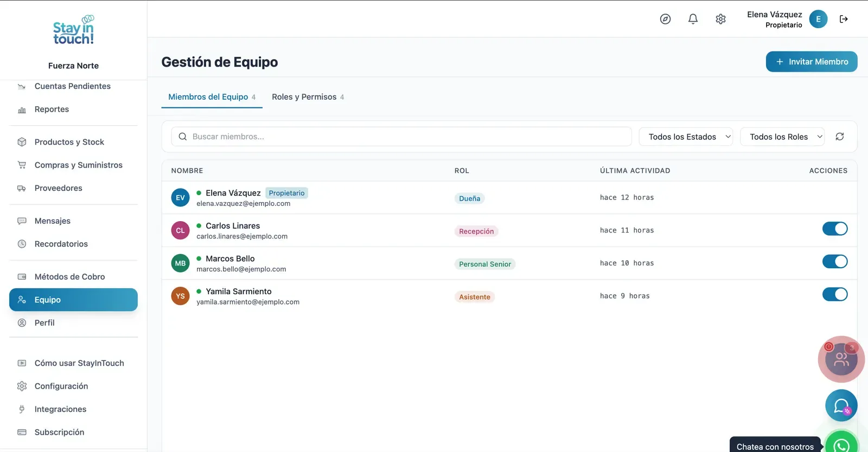Open Productos y Stock section
Image resolution: width=868 pixels, height=452 pixels.
click(x=73, y=142)
